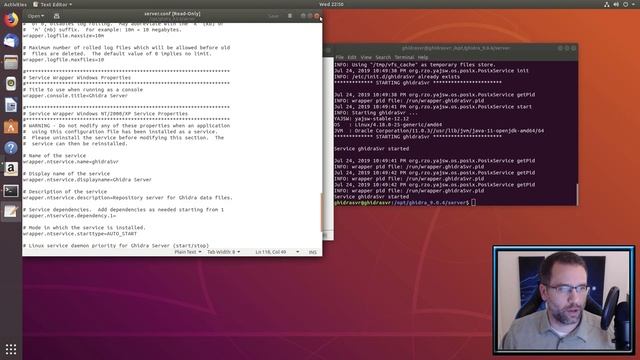This screenshot has height=360, width=640.
Task: Click 'YAJSW: yajsw-stable-12.12' Terminal line
Action: [x=371, y=118]
